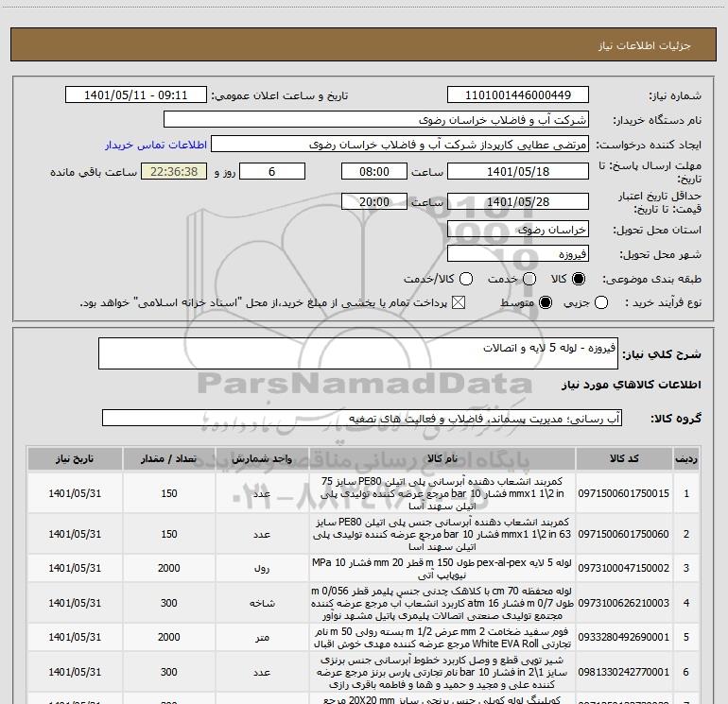Image resolution: width=728 pixels, height=704 pixels.
Task: Click the تاریخ نیاز column header
Action: [75, 458]
